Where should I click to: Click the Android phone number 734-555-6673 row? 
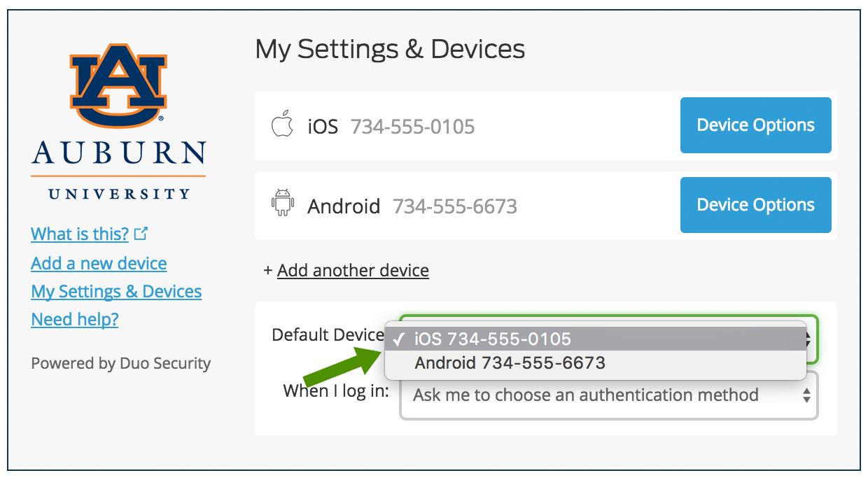coord(454,206)
